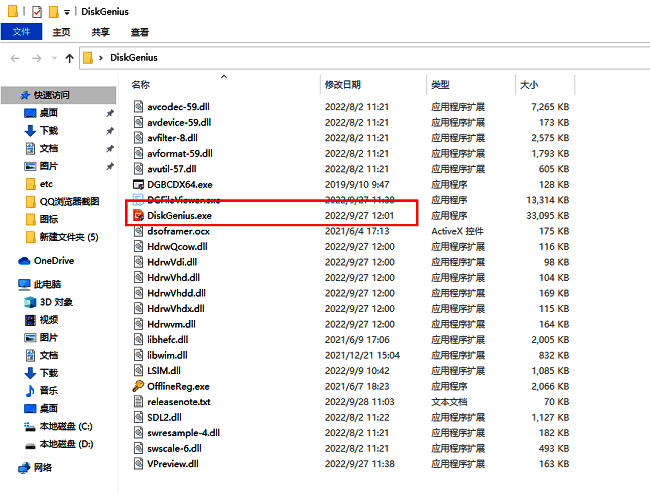Click the 音乐 music folder icon
Viewport: 650px width, 493px height.
coord(30,390)
